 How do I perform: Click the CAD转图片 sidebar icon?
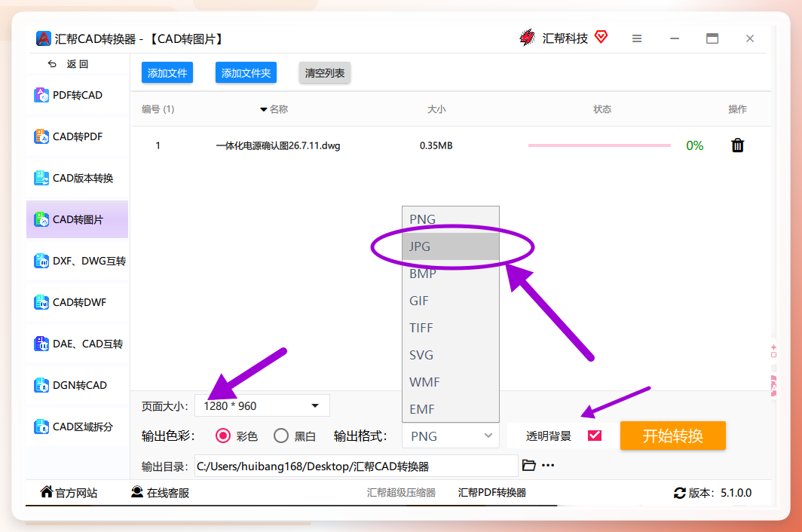41,219
